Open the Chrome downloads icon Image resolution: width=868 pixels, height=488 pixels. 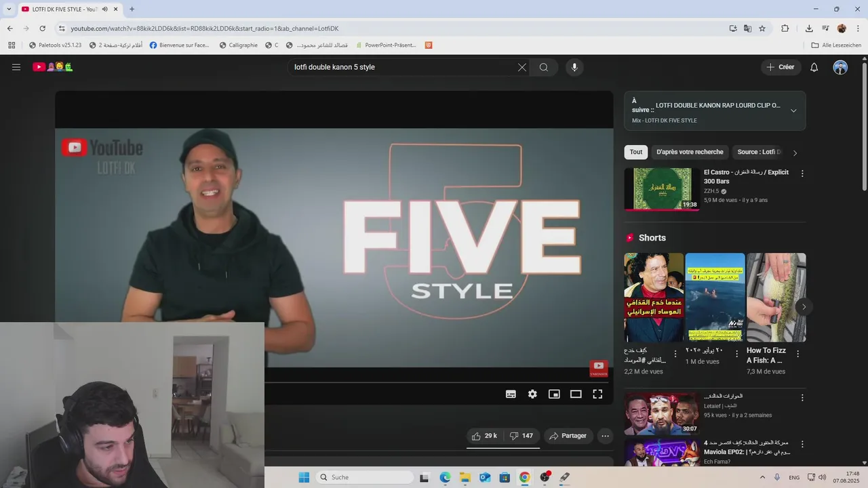click(809, 28)
